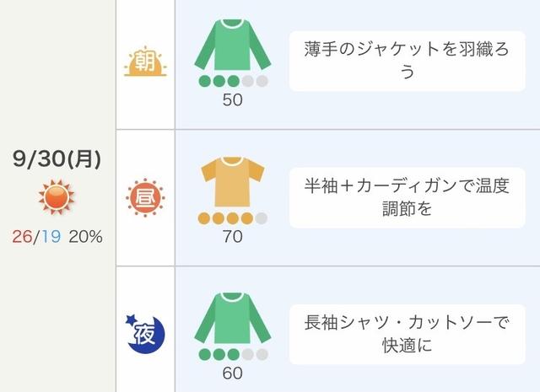This screenshot has height=392, width=540.
Task: Click the morning index number 50
Action: (x=233, y=99)
